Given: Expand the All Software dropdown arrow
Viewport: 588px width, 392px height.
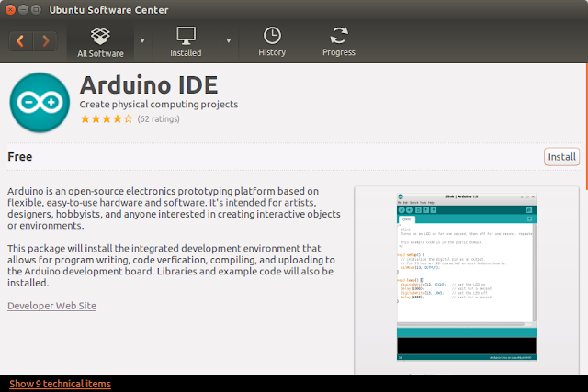Looking at the screenshot, I should coord(142,40).
